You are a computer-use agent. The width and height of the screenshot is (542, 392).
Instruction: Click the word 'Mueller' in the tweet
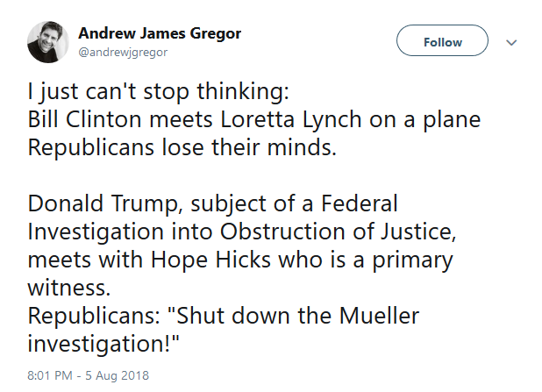[379, 316]
